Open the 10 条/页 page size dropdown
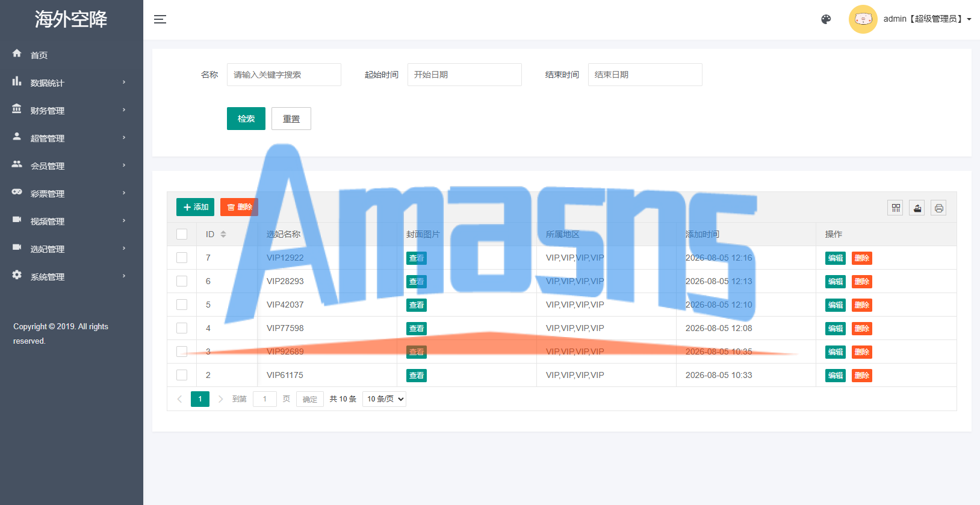The width and height of the screenshot is (980, 505). (x=384, y=399)
